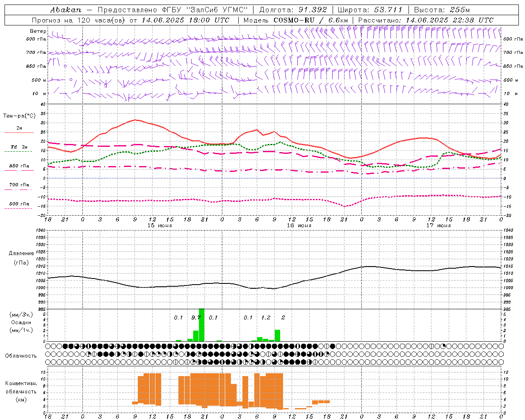
Task: Select the model name COSMO-RU / 6.6км
Action: coord(310,20)
